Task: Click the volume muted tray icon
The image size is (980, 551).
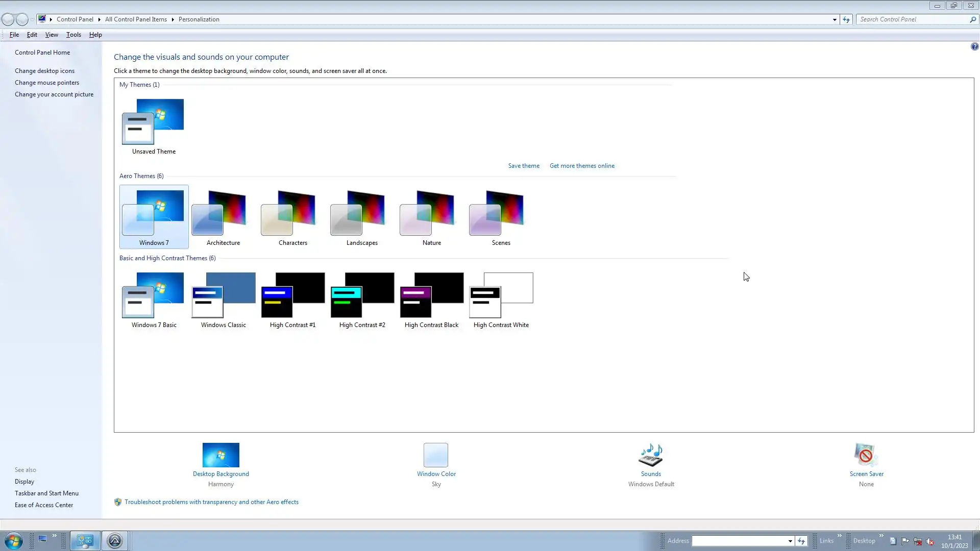Action: click(930, 541)
